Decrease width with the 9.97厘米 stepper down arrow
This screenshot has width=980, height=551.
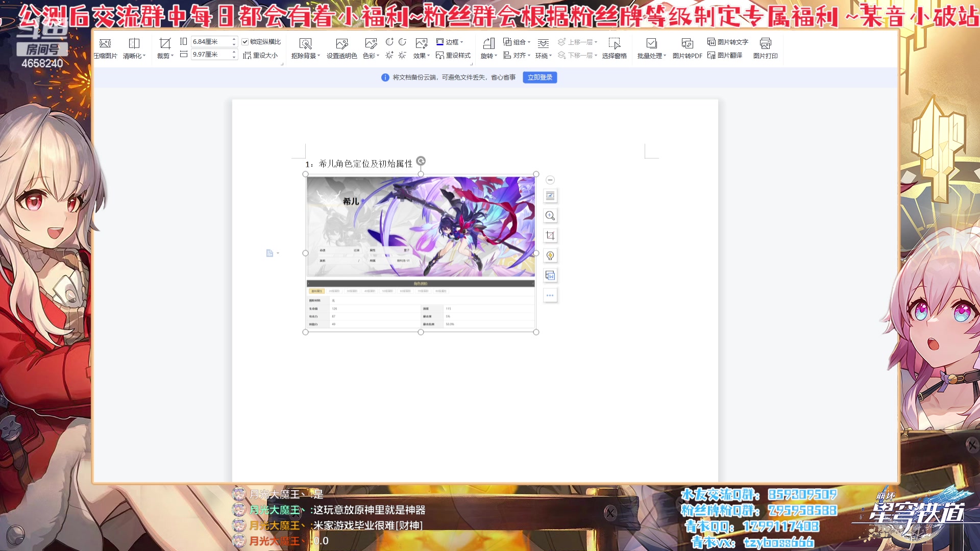click(234, 57)
